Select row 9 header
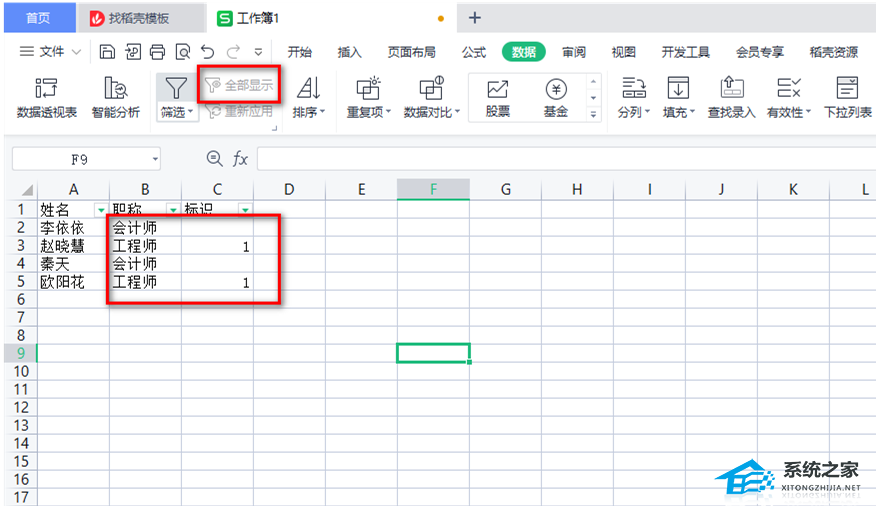The width and height of the screenshot is (876, 506). coord(20,353)
